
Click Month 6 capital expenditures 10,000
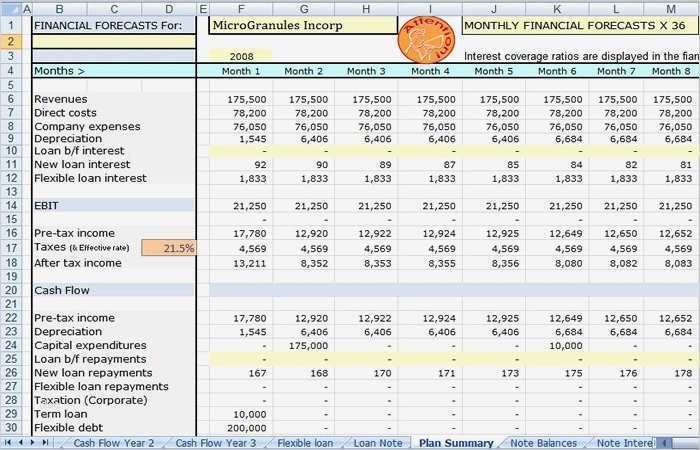(x=565, y=346)
